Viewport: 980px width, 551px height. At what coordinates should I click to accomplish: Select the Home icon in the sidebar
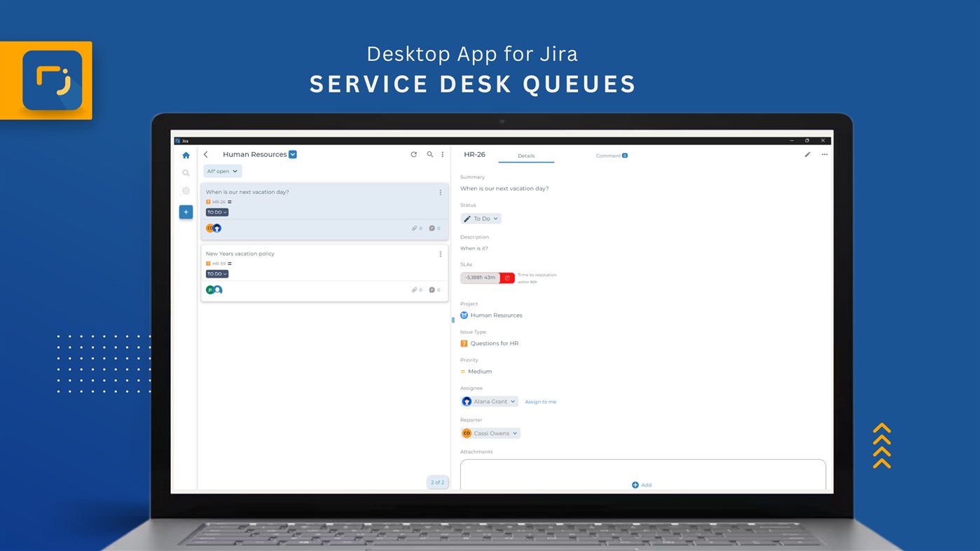pos(185,154)
